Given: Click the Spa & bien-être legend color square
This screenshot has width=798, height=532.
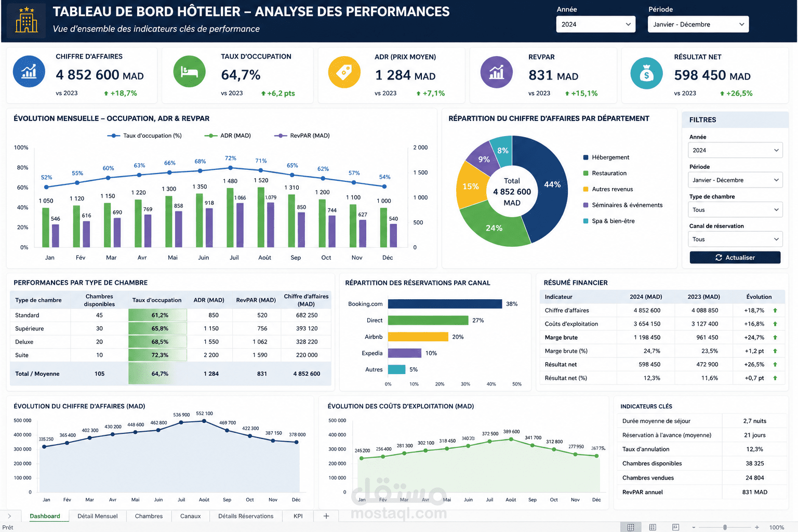Looking at the screenshot, I should (586, 221).
